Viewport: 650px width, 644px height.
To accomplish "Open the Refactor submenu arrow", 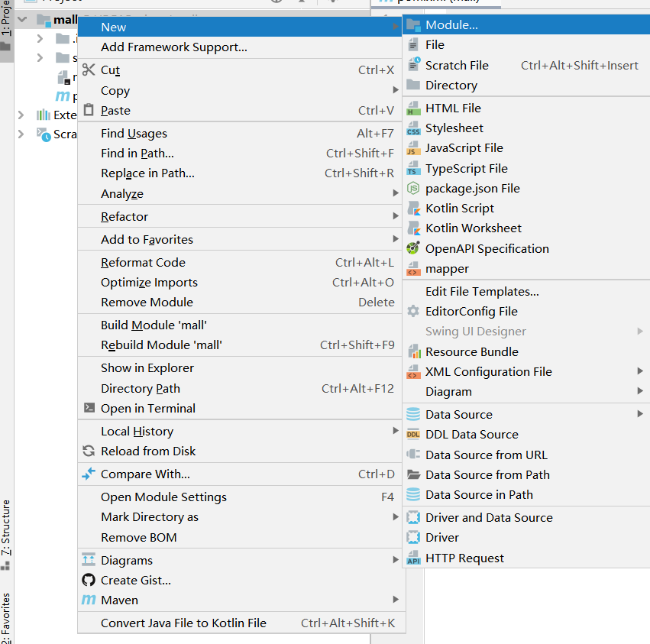I will click(396, 216).
